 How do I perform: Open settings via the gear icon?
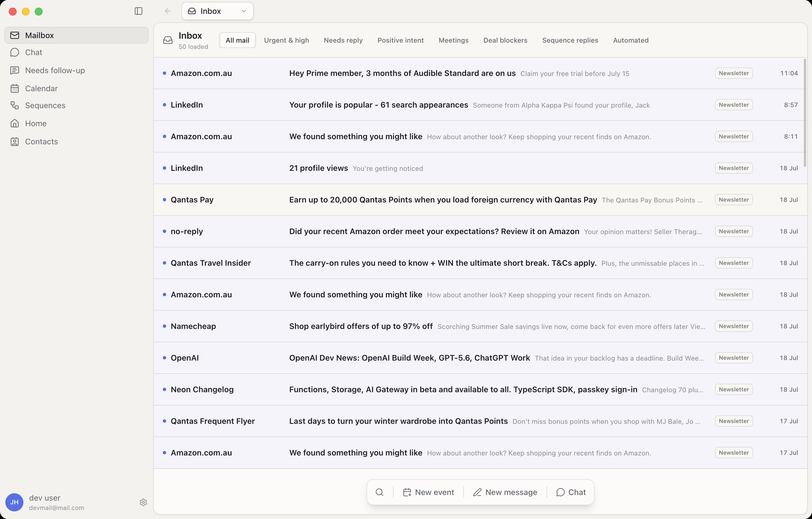click(143, 502)
